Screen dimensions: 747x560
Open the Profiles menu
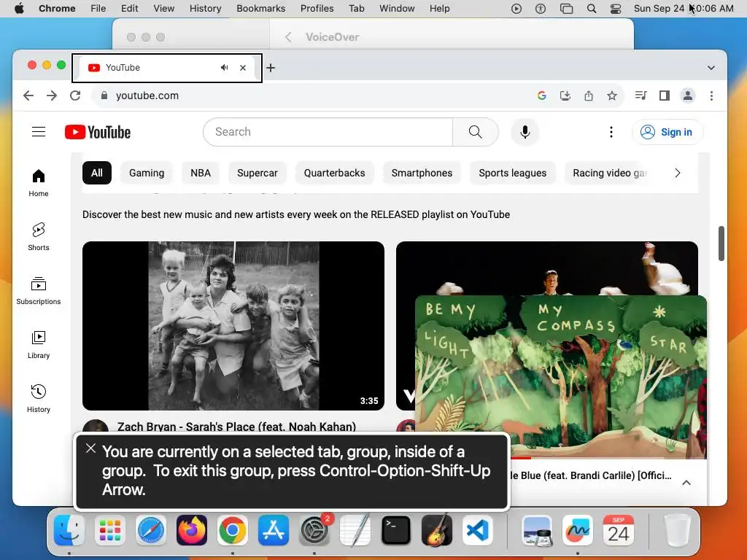click(x=317, y=9)
